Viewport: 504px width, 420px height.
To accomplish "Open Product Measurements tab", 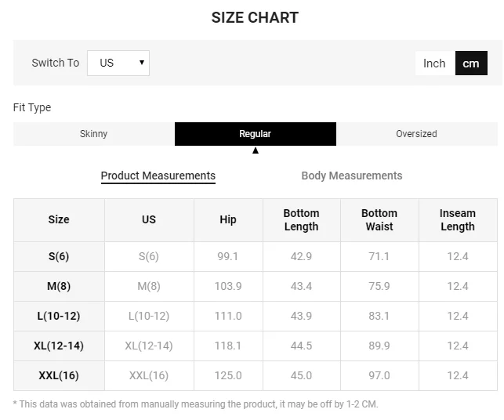I will tap(158, 176).
